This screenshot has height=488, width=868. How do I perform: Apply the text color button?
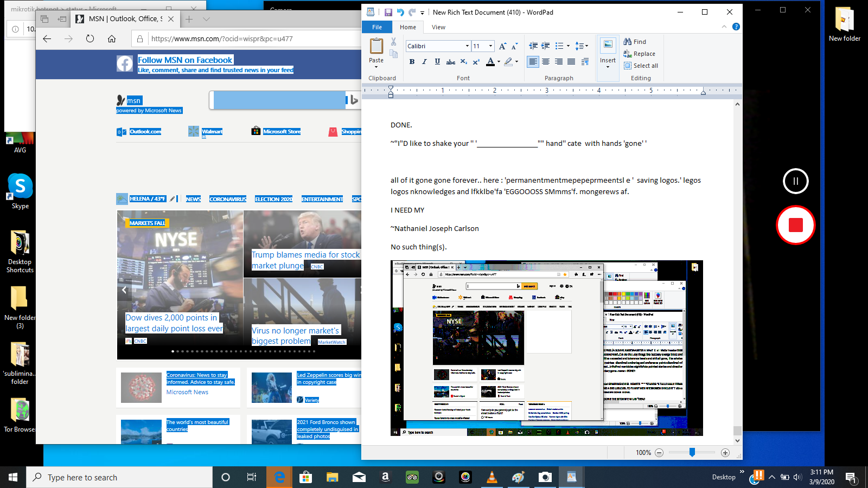(x=490, y=62)
